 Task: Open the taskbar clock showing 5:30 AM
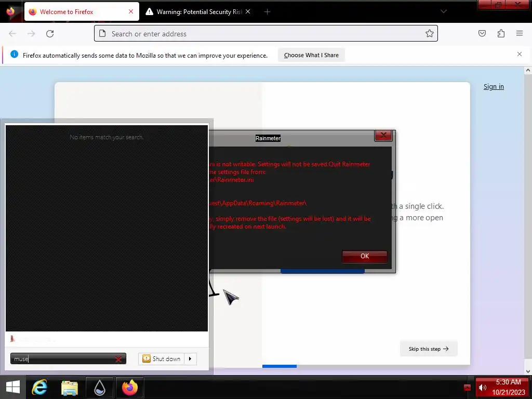pos(508,387)
